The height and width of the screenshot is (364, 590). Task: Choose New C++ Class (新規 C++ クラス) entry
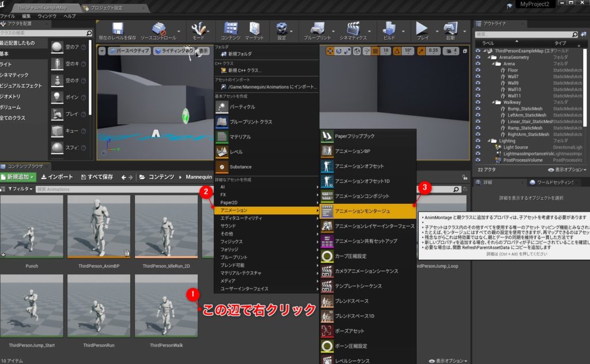(266, 70)
